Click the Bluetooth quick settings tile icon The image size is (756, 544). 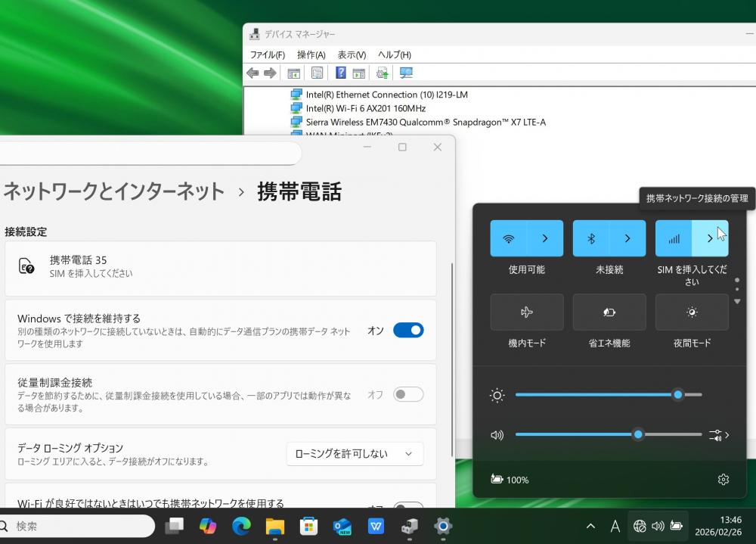point(591,238)
